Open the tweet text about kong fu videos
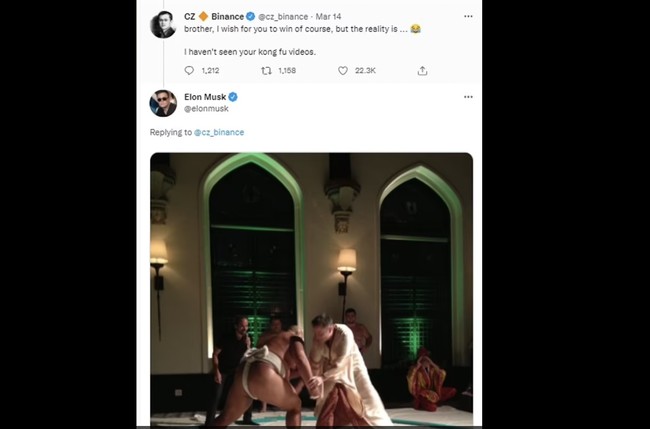Screen dimensions: 650x429 (x=247, y=50)
